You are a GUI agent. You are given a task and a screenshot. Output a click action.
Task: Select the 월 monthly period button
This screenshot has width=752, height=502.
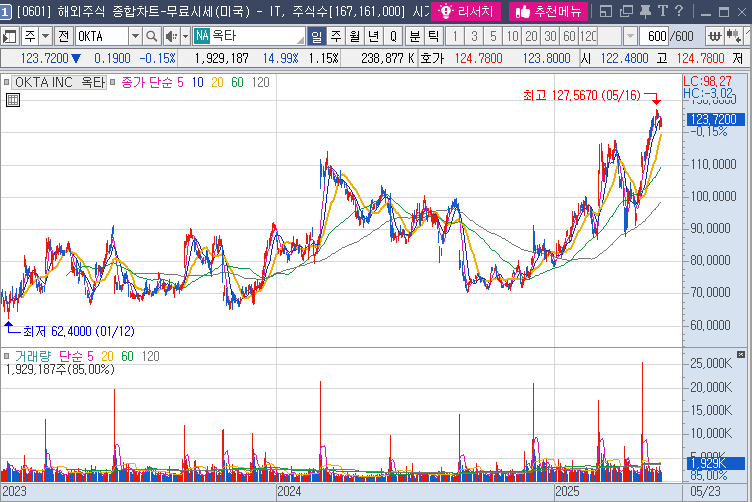[x=355, y=36]
